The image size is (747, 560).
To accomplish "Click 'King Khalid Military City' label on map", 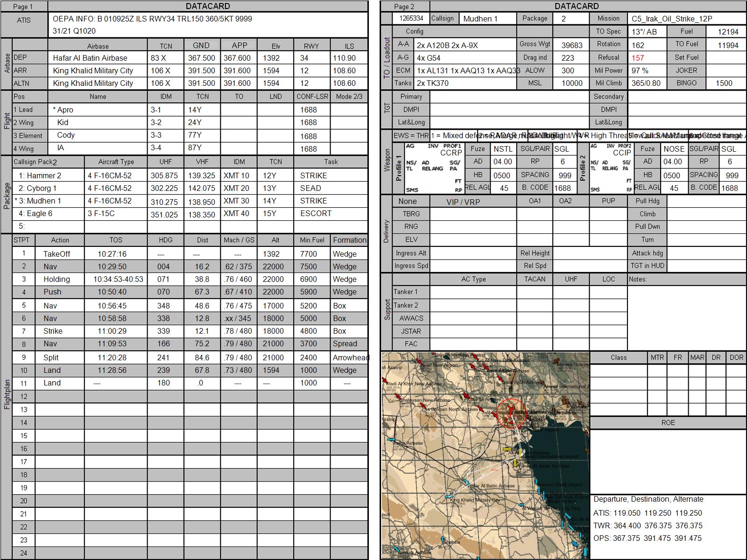I will [475, 500].
